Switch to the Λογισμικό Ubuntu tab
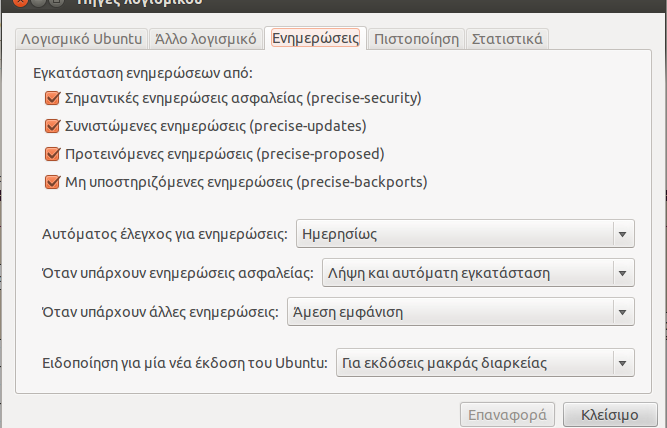This screenshot has height=428, width=667. pyautogui.click(x=81, y=39)
